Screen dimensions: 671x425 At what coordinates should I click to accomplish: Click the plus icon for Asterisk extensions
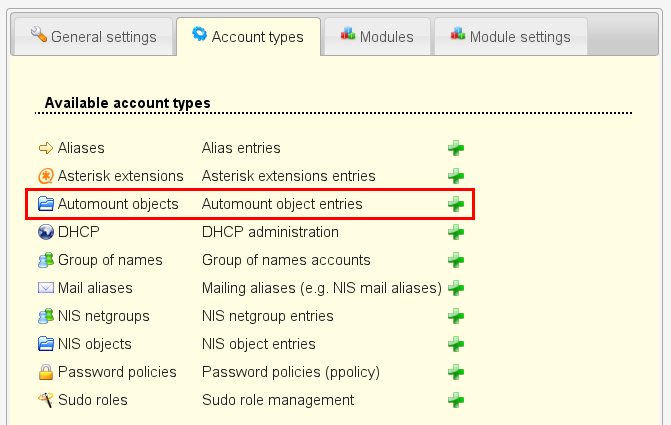[456, 176]
